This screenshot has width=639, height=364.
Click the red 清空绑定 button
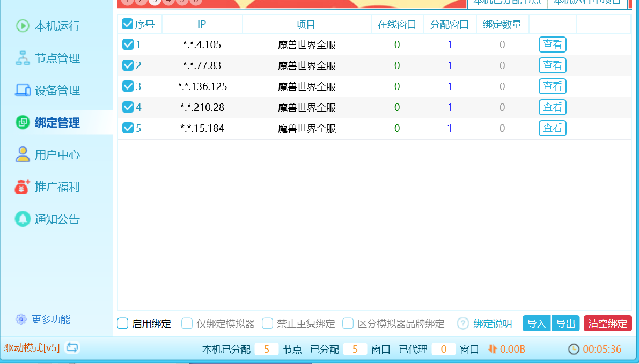[607, 323]
